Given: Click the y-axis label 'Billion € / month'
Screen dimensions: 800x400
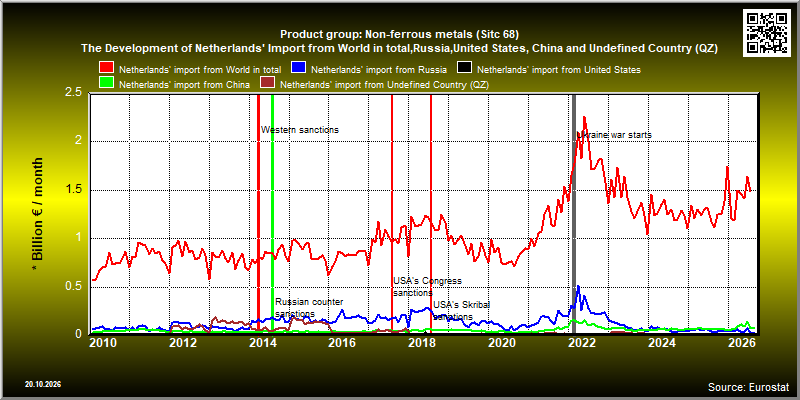Looking at the screenshot, I should (39, 209).
